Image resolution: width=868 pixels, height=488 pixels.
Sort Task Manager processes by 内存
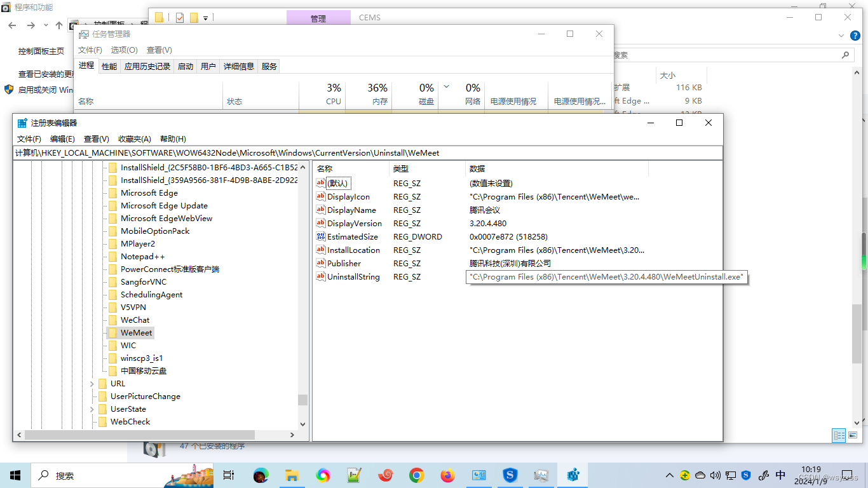(x=369, y=94)
